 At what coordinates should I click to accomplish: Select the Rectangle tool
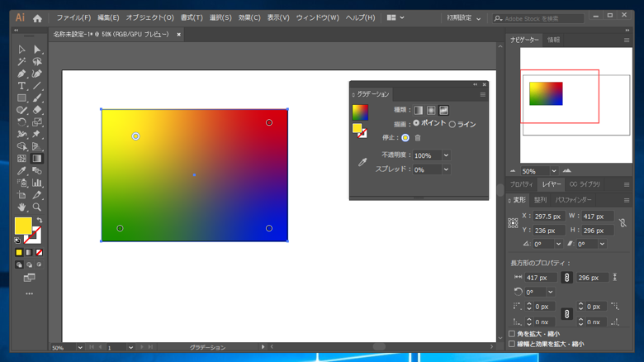(x=21, y=98)
